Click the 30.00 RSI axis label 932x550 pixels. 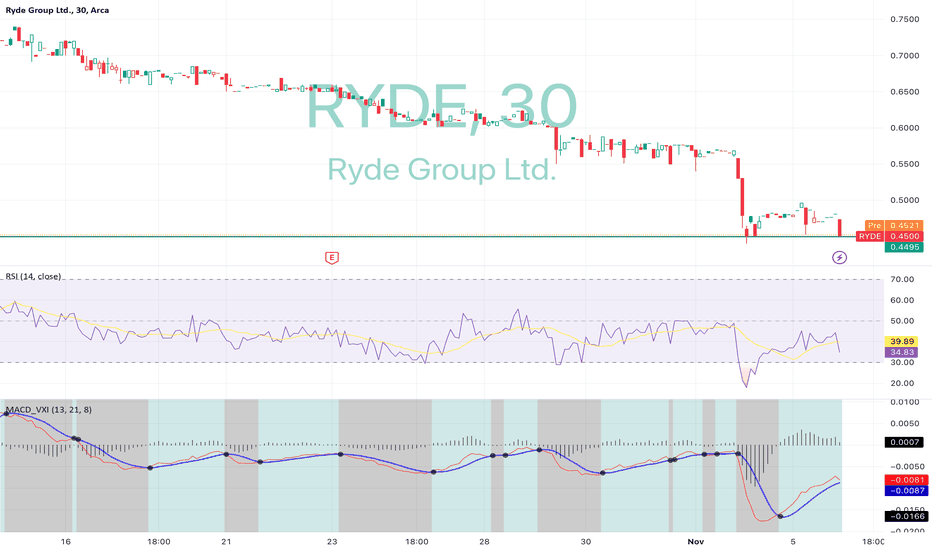point(902,363)
